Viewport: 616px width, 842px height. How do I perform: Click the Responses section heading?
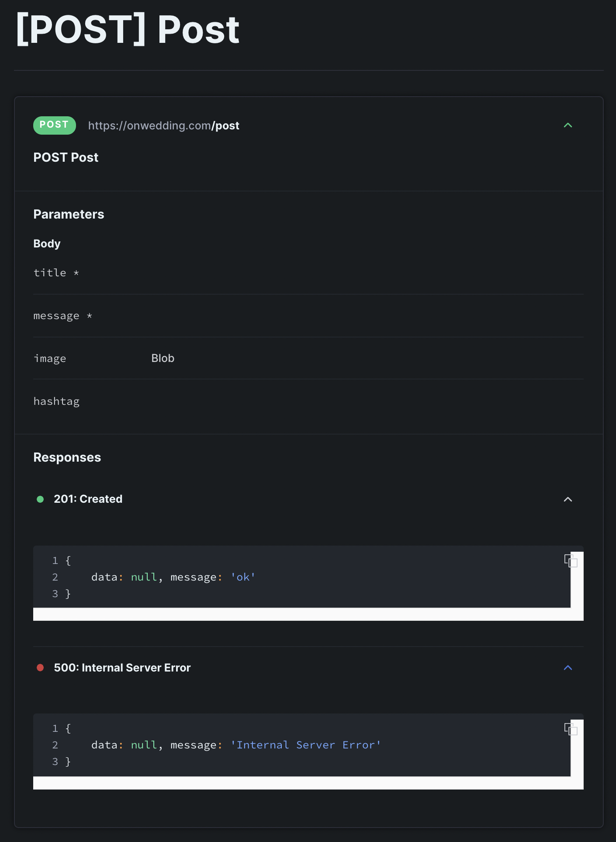tap(67, 457)
